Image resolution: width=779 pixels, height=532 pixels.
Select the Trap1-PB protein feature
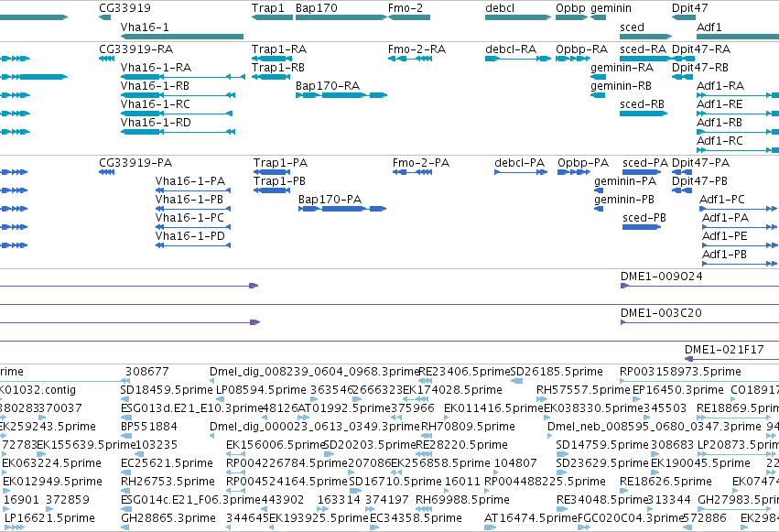coord(272,190)
